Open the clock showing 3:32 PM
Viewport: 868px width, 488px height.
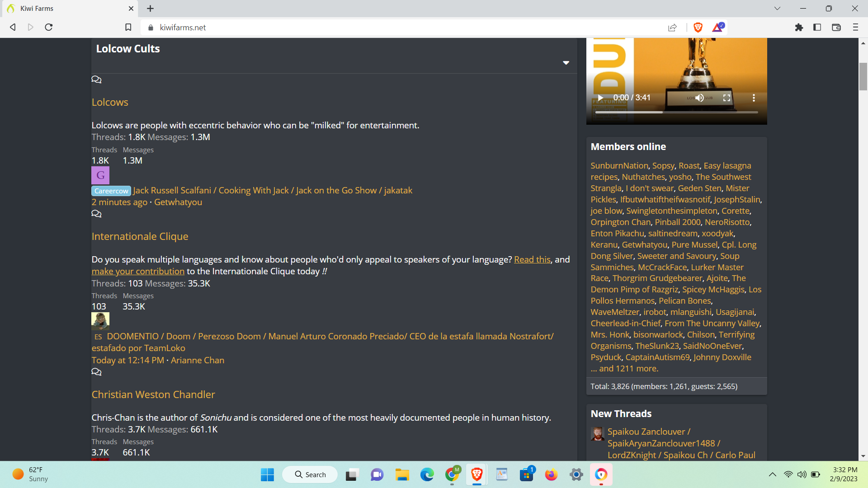click(844, 474)
